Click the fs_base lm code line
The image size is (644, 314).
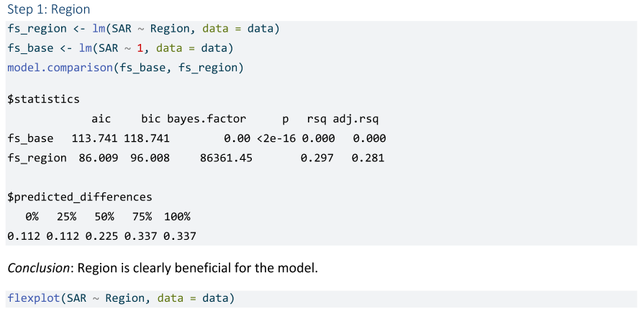(119, 49)
